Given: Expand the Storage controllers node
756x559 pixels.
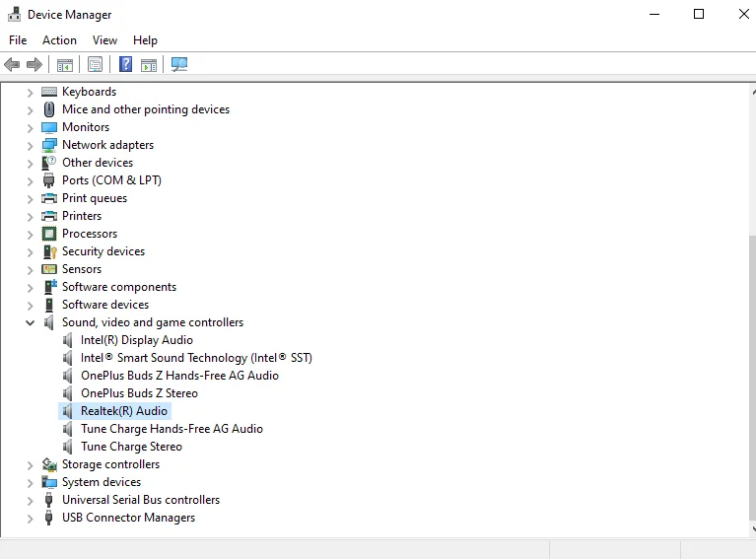Looking at the screenshot, I should (30, 465).
